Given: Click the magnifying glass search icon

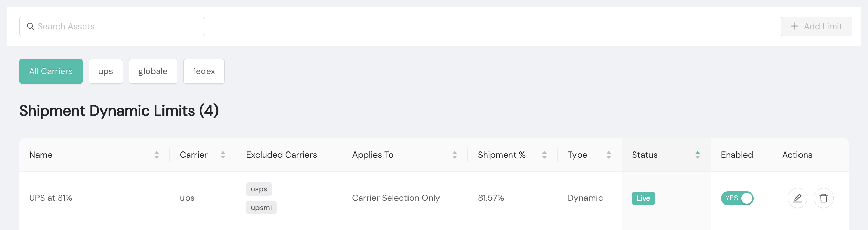Looking at the screenshot, I should [x=31, y=27].
